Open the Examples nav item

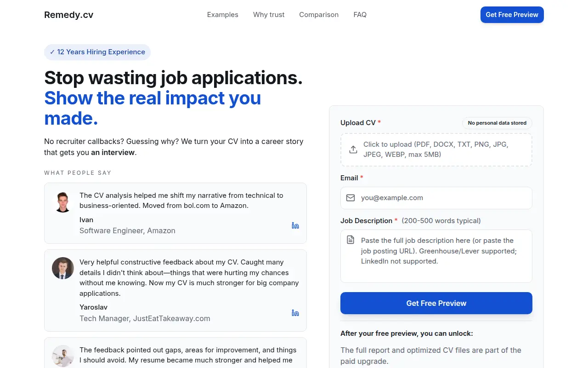click(x=223, y=15)
